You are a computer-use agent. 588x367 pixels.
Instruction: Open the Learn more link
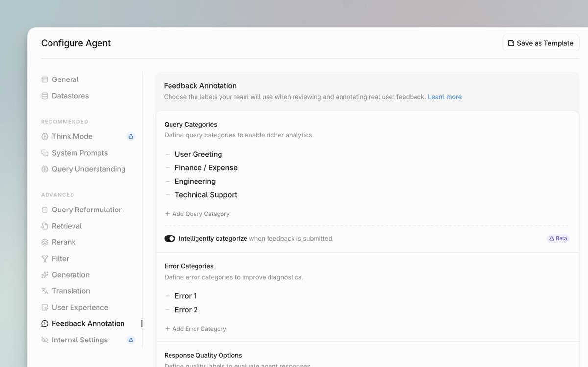point(444,97)
